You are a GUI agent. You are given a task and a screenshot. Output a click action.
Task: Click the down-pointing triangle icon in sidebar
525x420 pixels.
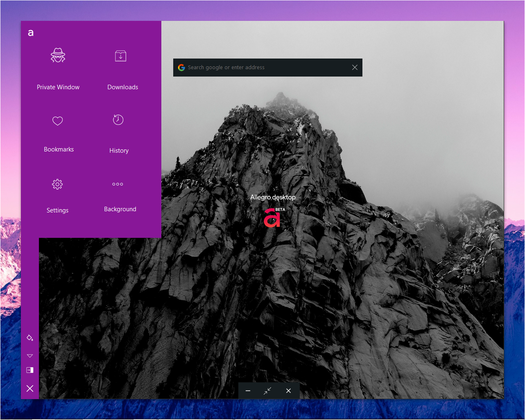coord(30,356)
